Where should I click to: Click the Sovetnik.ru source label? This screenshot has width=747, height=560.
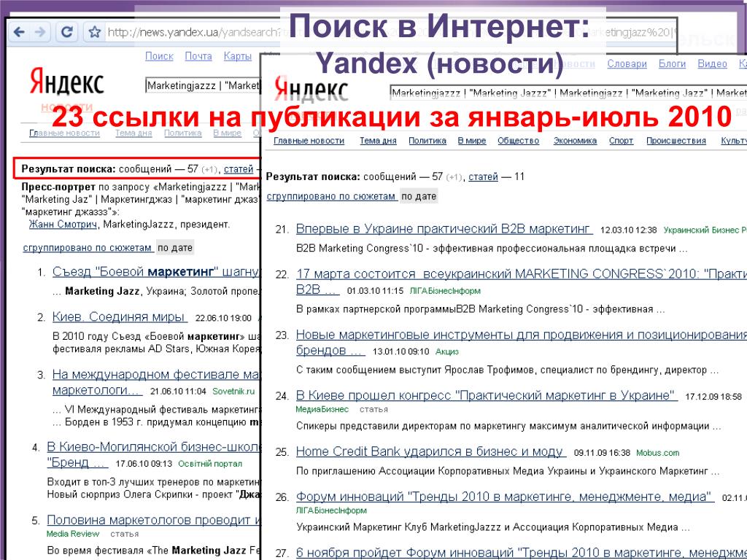pos(233,392)
